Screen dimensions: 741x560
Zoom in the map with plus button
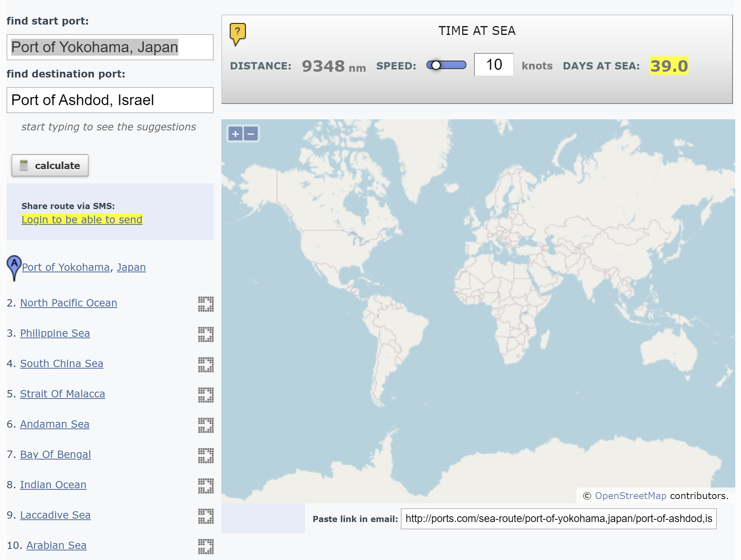click(x=235, y=134)
